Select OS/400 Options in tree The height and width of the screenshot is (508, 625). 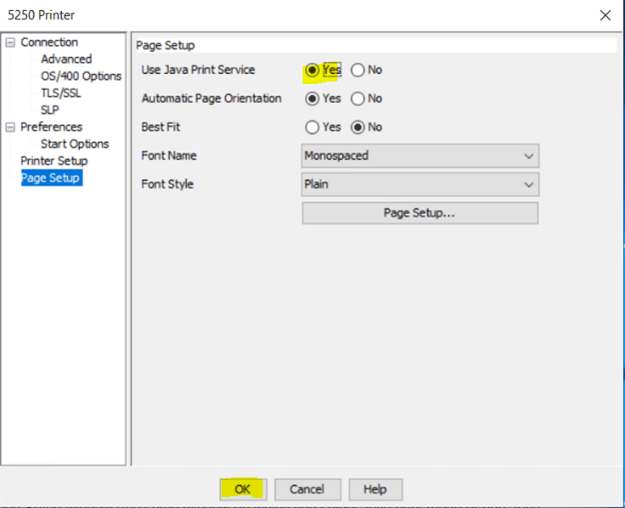pyautogui.click(x=80, y=76)
